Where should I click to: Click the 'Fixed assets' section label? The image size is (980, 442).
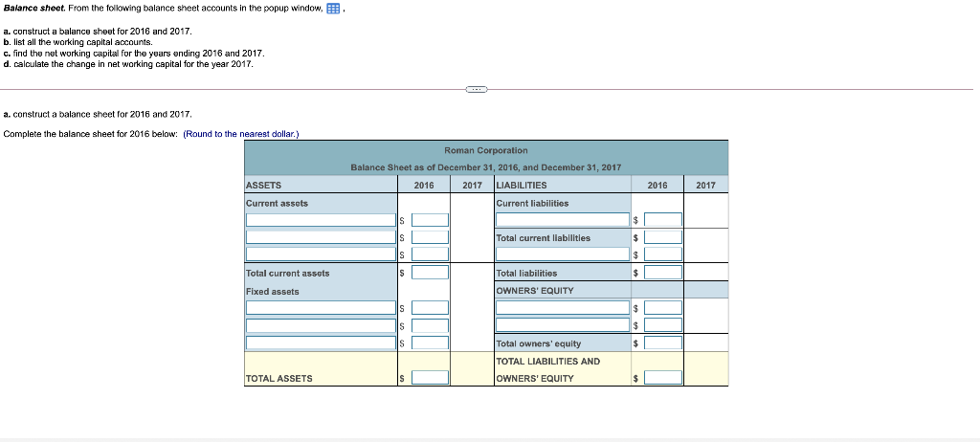point(273,292)
